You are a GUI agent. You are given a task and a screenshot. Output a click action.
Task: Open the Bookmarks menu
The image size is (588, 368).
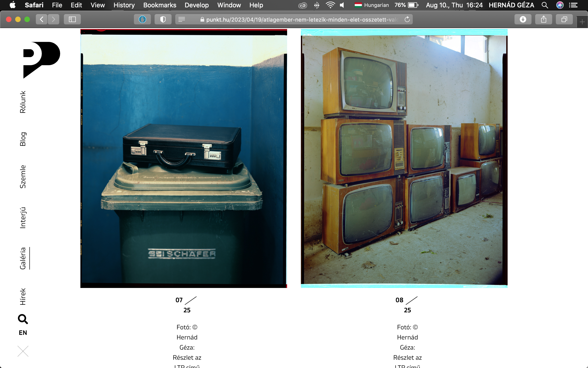coord(160,5)
